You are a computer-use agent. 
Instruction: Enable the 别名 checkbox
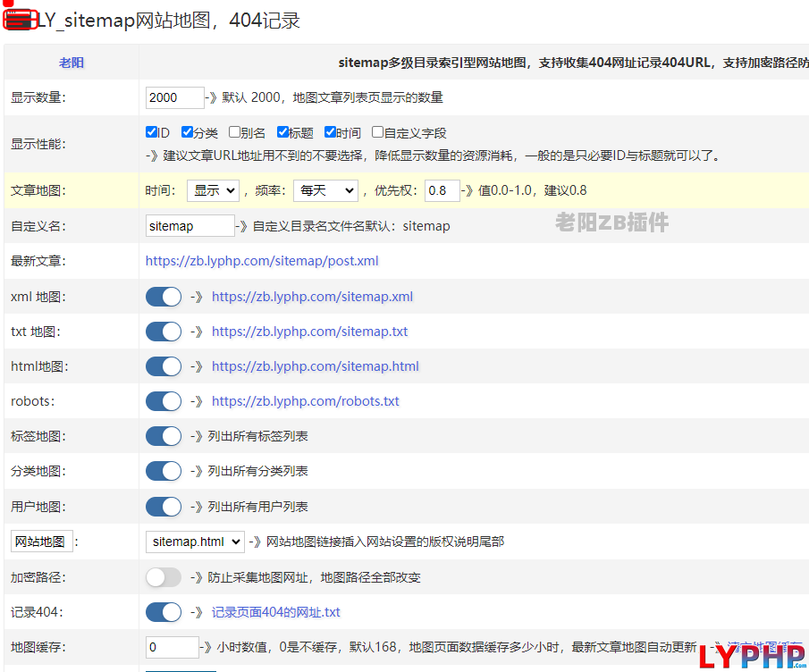pos(235,132)
